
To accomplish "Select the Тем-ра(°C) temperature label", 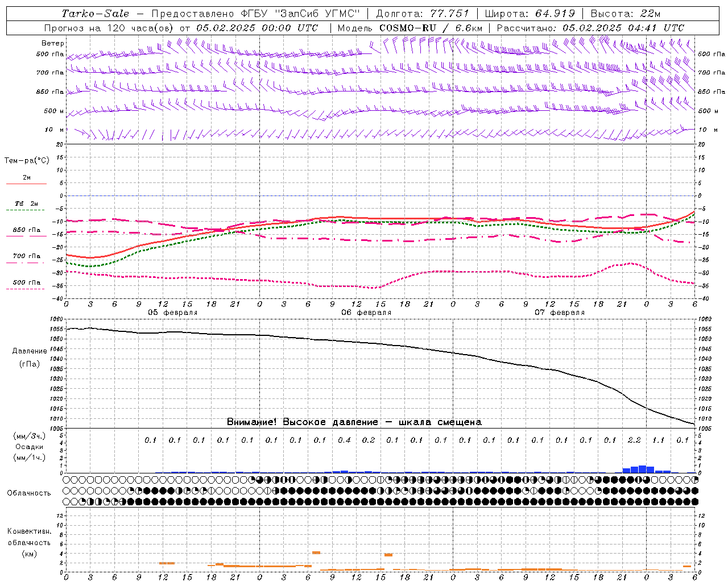I will [x=27, y=161].
